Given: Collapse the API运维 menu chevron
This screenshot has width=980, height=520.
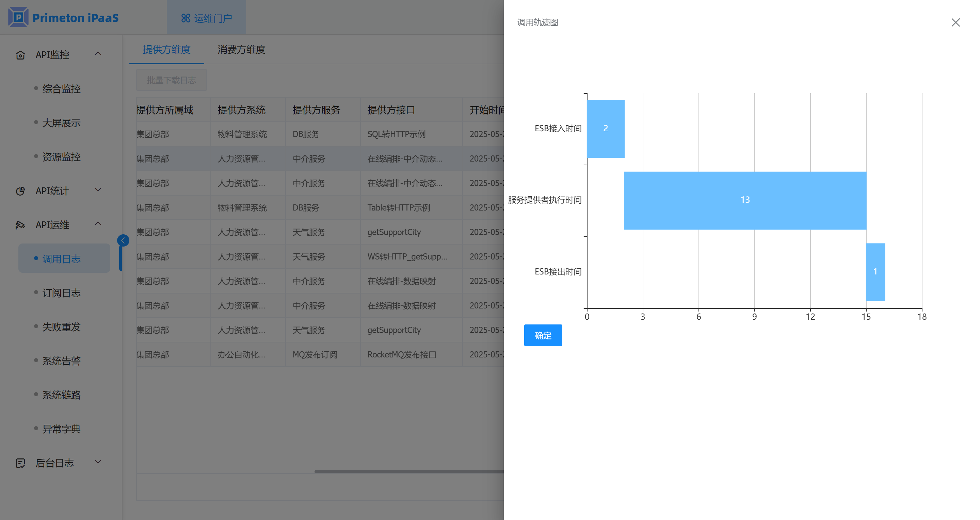Looking at the screenshot, I should [98, 223].
